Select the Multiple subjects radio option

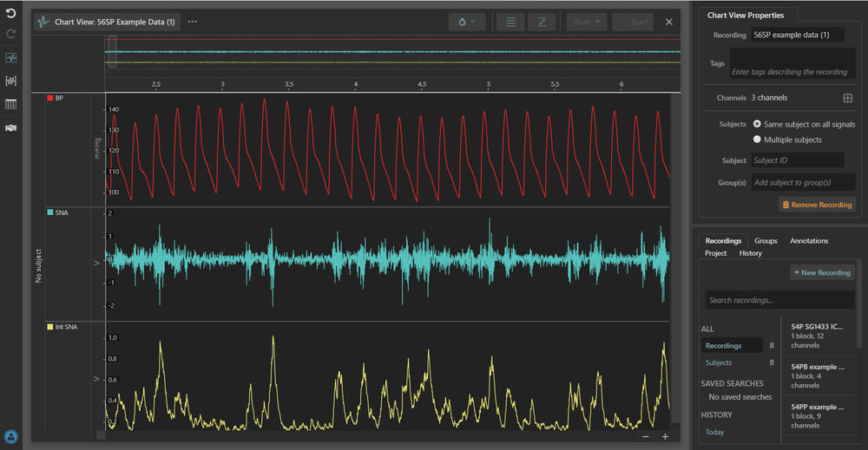tap(758, 140)
